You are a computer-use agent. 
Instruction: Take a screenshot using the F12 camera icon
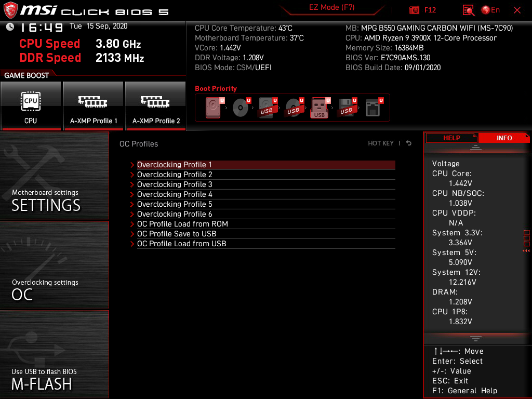pyautogui.click(x=414, y=10)
